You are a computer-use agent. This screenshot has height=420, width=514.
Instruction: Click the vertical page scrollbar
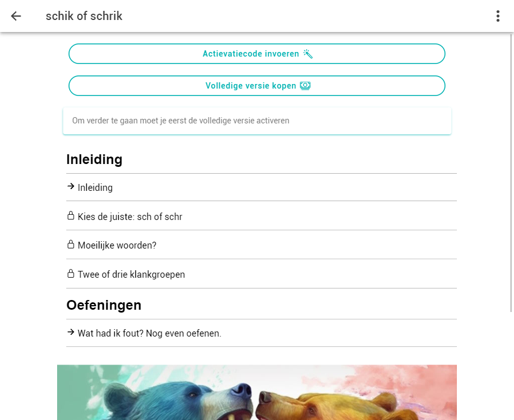[x=511, y=171]
